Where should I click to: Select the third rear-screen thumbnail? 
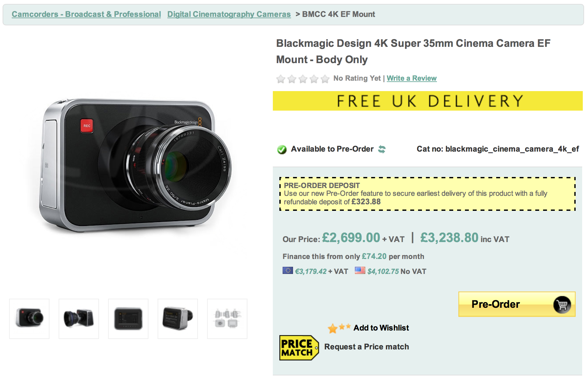coord(128,319)
